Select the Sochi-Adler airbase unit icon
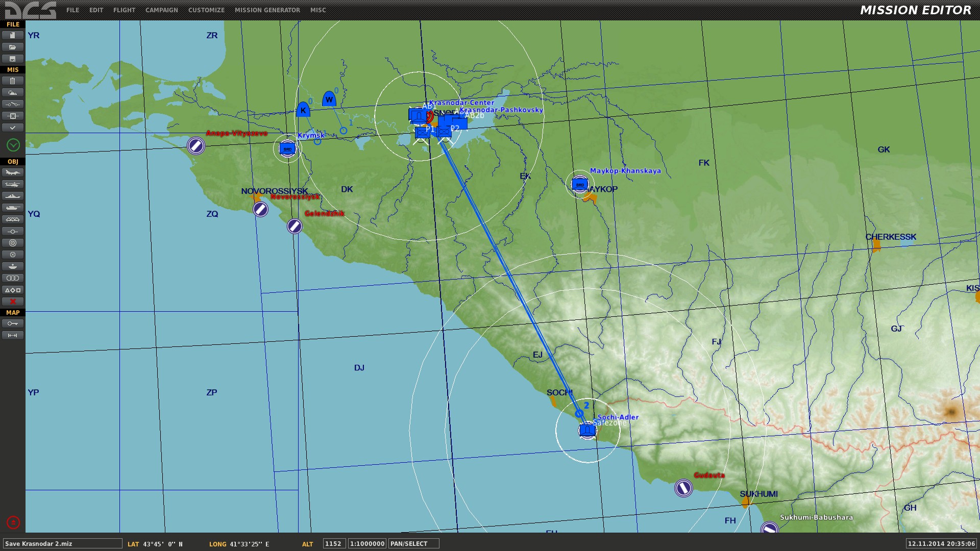This screenshot has height=551, width=980. pyautogui.click(x=587, y=430)
